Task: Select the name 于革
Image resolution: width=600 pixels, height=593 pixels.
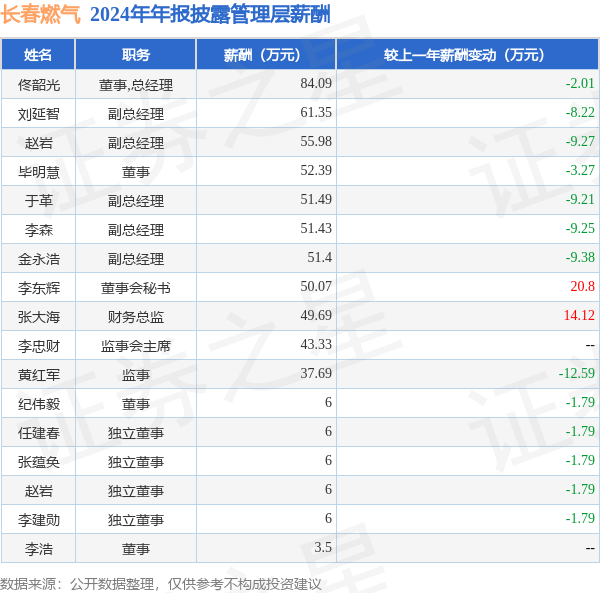Action: click(x=39, y=201)
